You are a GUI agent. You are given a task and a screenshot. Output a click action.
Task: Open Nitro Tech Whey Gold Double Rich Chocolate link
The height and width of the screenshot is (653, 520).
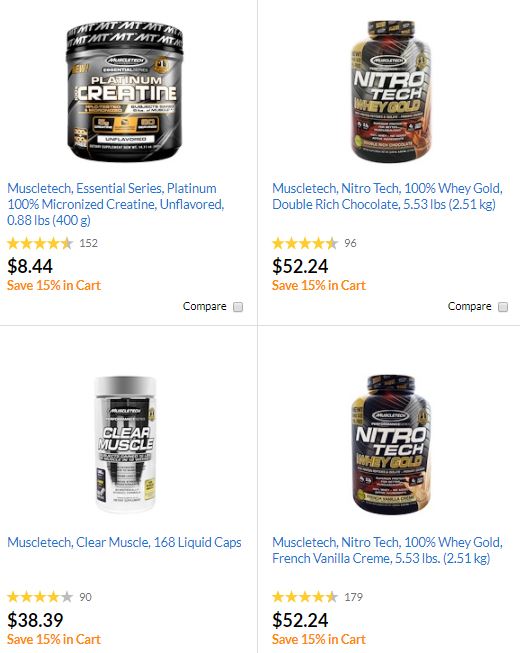pos(387,196)
